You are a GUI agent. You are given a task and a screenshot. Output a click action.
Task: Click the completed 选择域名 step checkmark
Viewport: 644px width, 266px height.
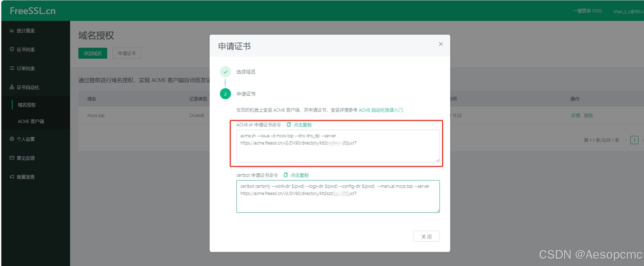tap(225, 72)
